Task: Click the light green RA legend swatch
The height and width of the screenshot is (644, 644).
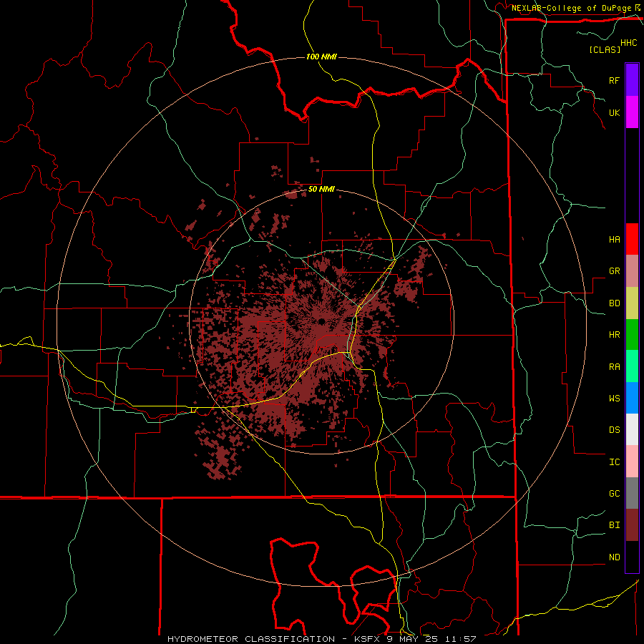Action: pos(632,366)
